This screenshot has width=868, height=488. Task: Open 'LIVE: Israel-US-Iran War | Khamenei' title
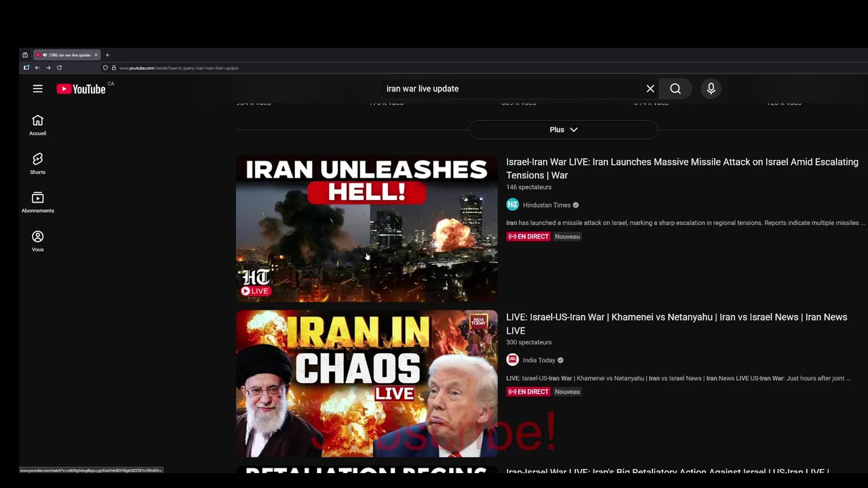pyautogui.click(x=676, y=324)
